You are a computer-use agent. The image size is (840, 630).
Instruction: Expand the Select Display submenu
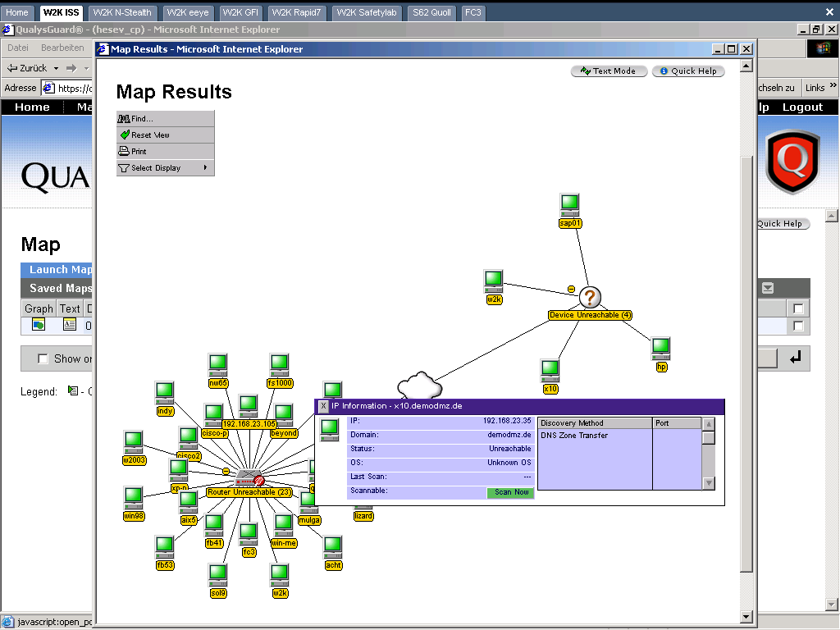click(x=166, y=167)
